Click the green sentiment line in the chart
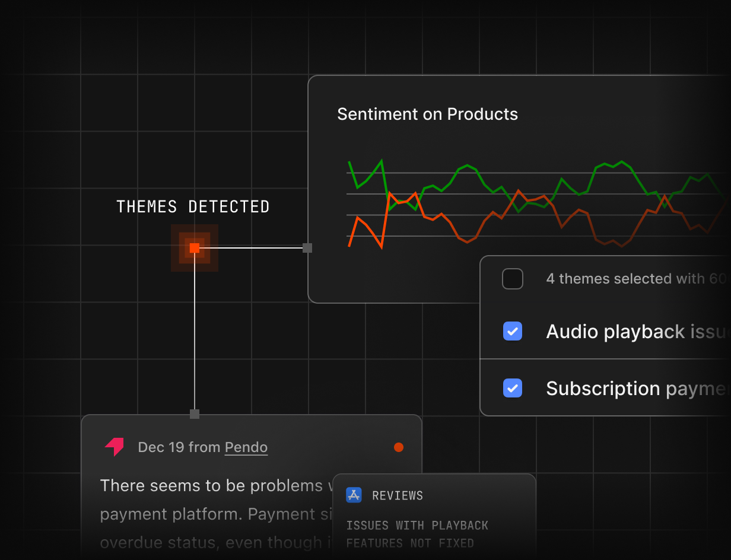The height and width of the screenshot is (560, 731). point(468,166)
